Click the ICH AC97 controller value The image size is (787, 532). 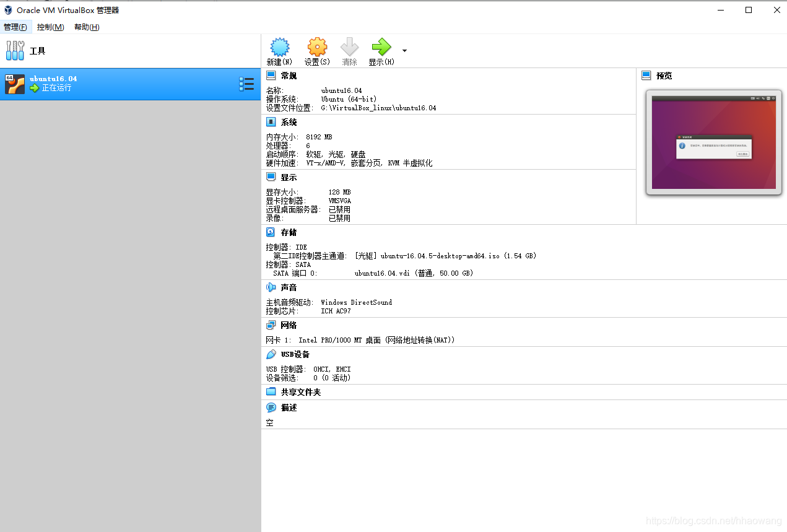tap(336, 311)
